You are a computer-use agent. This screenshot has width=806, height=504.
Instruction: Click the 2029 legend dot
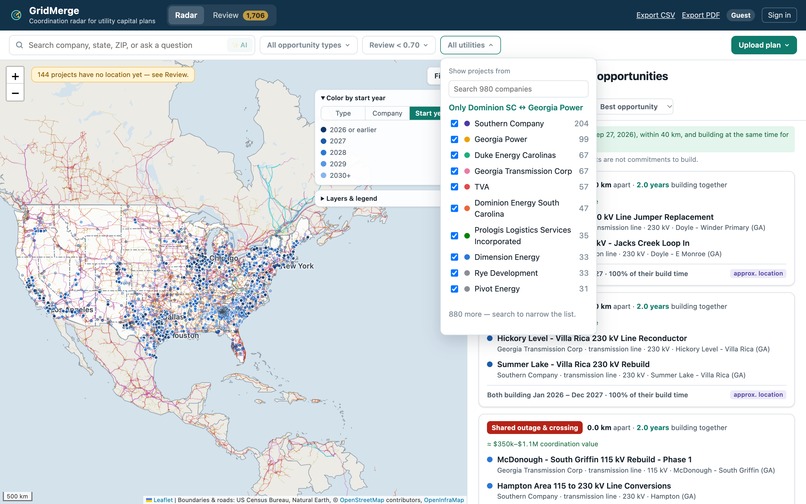click(x=323, y=164)
